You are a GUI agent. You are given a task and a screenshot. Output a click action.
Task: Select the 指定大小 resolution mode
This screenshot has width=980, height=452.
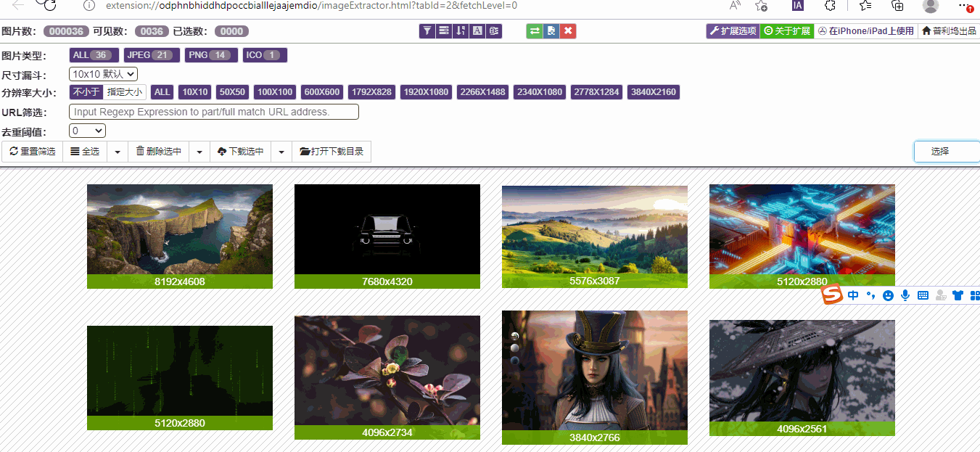click(x=125, y=92)
